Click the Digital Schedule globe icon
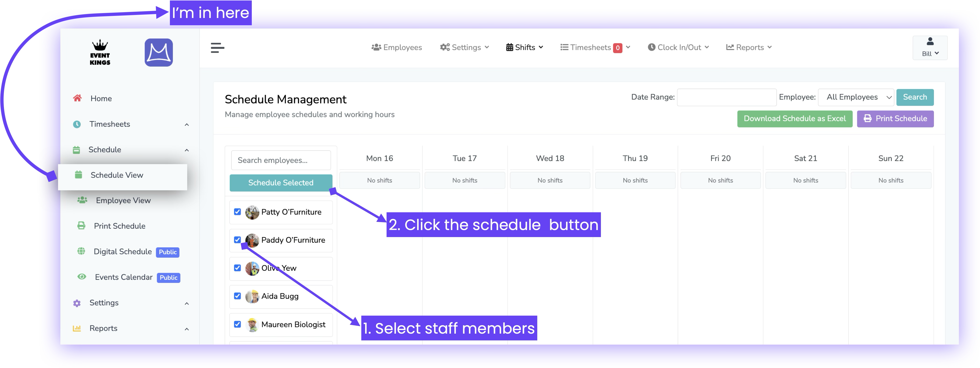This screenshot has height=368, width=980. pyautogui.click(x=81, y=251)
